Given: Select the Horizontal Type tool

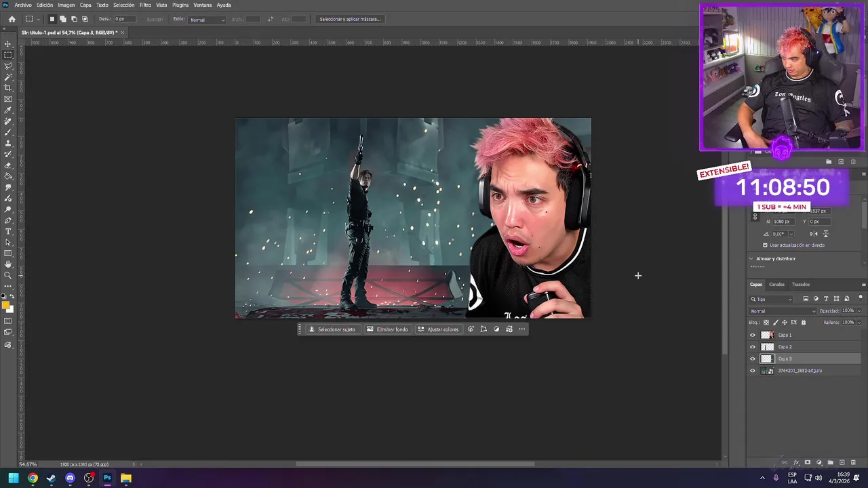Looking at the screenshot, I should (x=8, y=231).
